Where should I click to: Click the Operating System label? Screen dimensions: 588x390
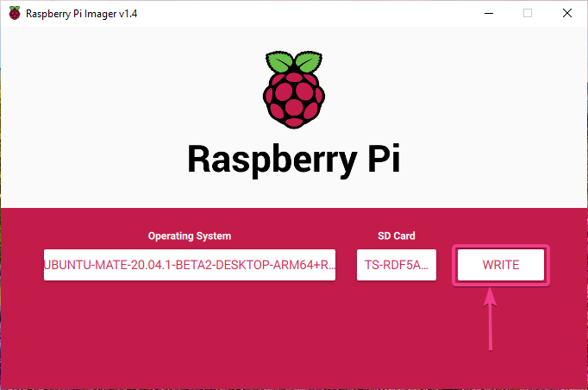190,236
